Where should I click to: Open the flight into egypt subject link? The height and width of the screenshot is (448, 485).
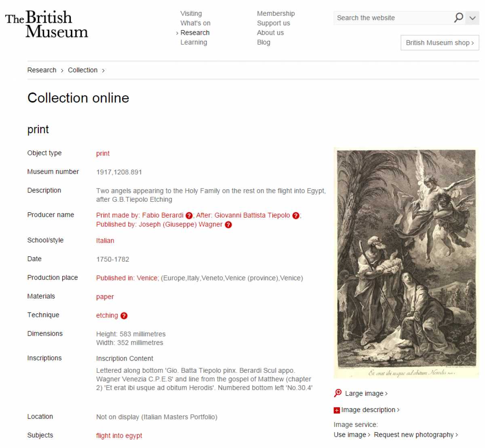pyautogui.click(x=119, y=435)
